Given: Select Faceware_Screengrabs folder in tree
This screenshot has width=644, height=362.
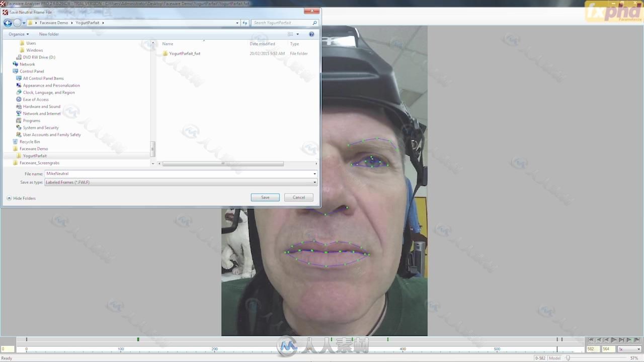Looking at the screenshot, I should (39, 163).
